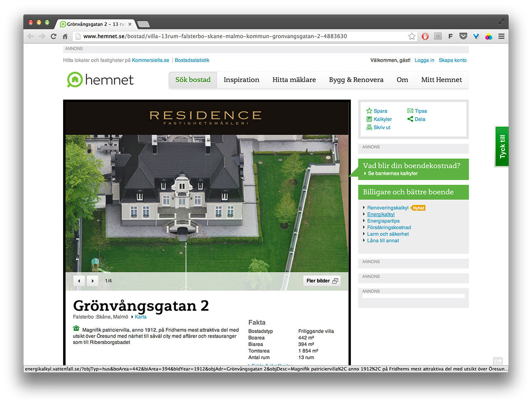Show the previous property photo
Screen dimensions: 532x405
[79, 281]
